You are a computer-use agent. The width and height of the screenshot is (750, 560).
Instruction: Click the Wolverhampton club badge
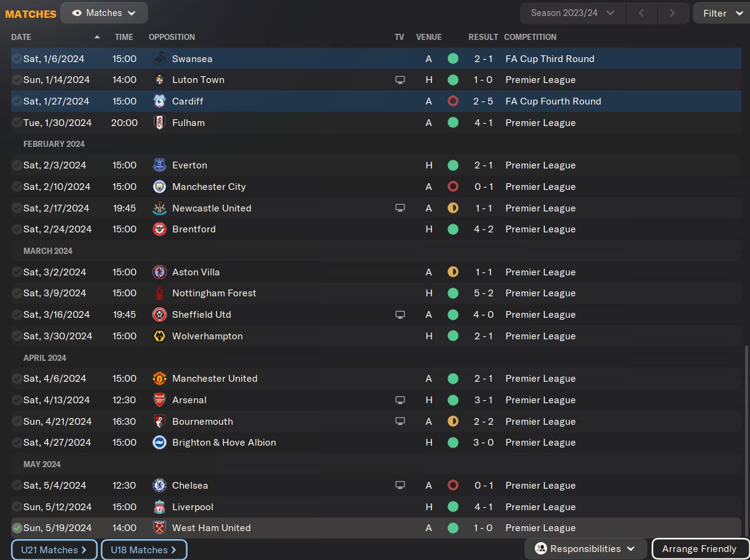159,336
